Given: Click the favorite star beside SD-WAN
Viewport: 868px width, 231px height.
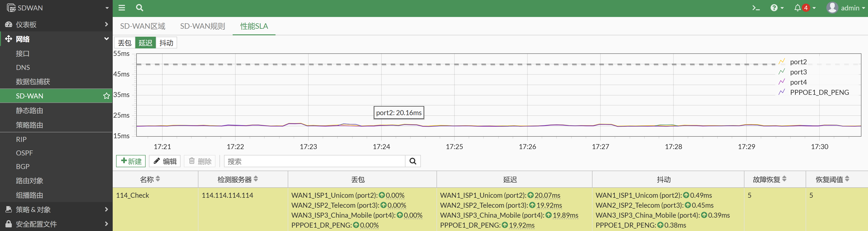Looking at the screenshot, I should (107, 96).
